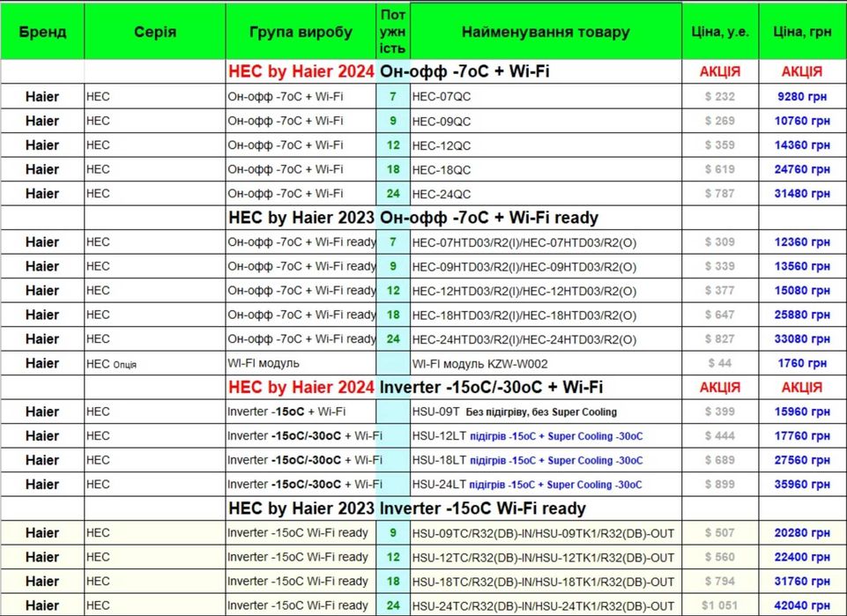Click price '$ 647'

pyautogui.click(x=720, y=315)
